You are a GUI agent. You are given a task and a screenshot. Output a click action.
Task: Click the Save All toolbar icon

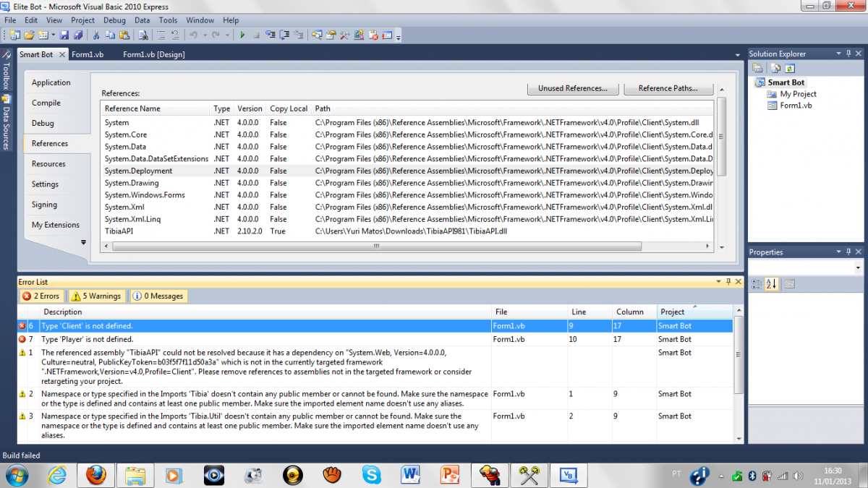coord(78,35)
